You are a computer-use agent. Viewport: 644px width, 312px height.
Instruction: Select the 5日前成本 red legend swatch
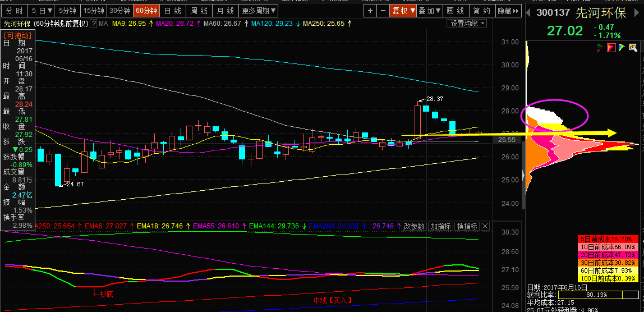[x=608, y=239]
